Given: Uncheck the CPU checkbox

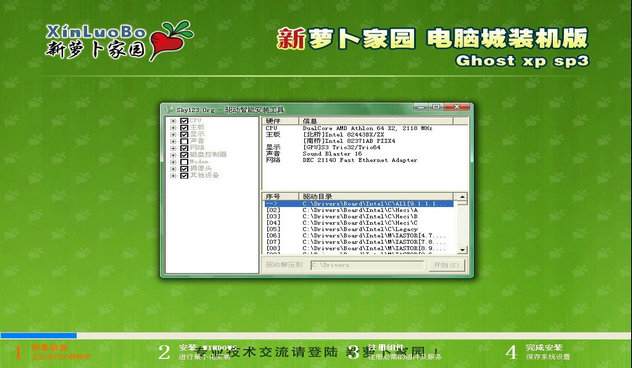Looking at the screenshot, I should coord(184,121).
